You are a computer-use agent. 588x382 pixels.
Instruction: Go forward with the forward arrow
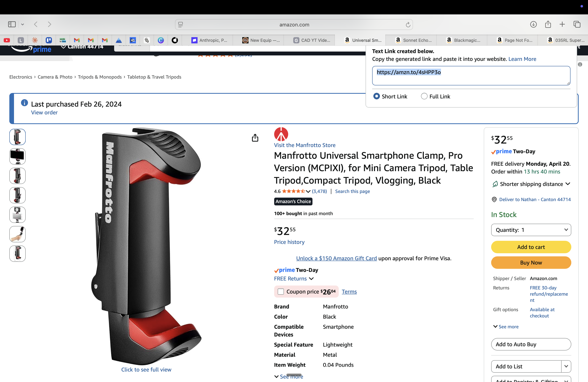click(49, 24)
